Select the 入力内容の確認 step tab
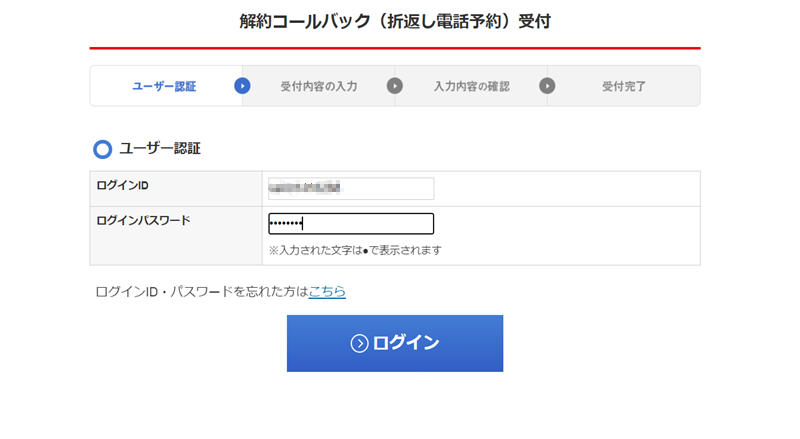This screenshot has height=439, width=800. [x=471, y=86]
